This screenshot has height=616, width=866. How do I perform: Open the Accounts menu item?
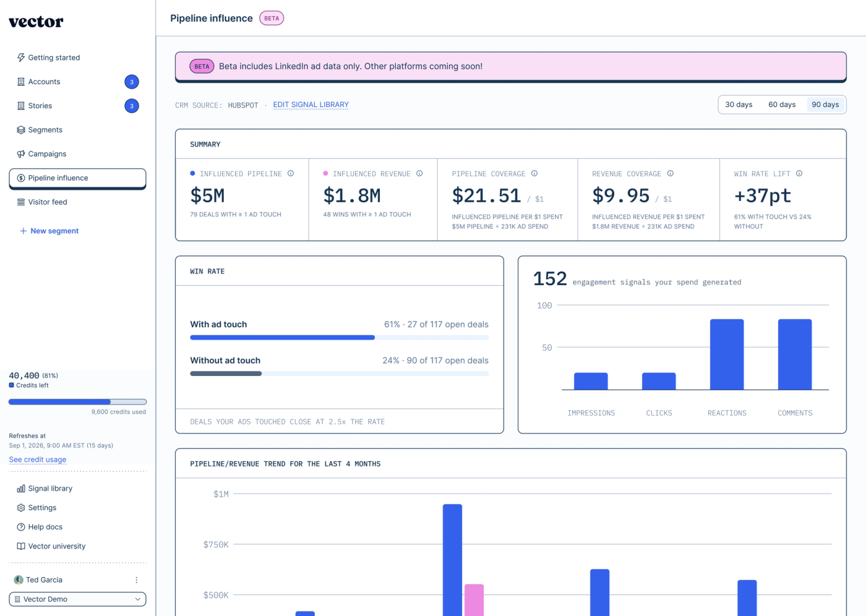pos(77,82)
